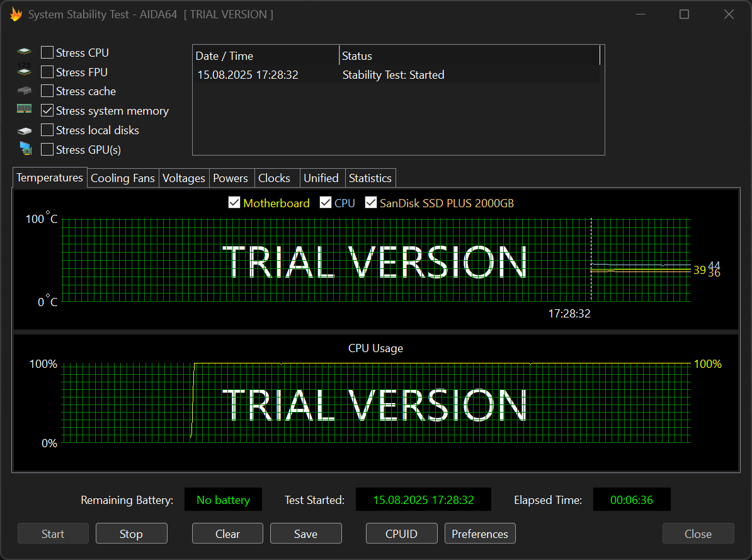Select the Stability Test: Started log entry

coord(393,75)
